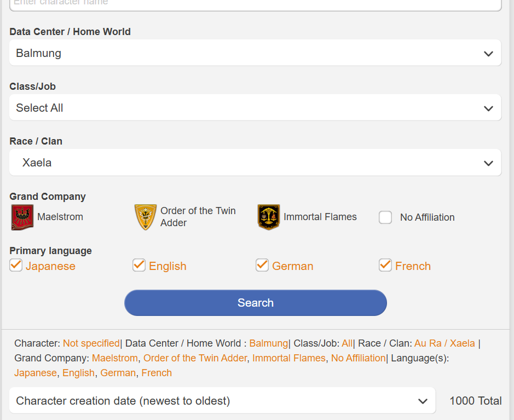Click 'Au Ra / Xaela' in summary

point(444,343)
